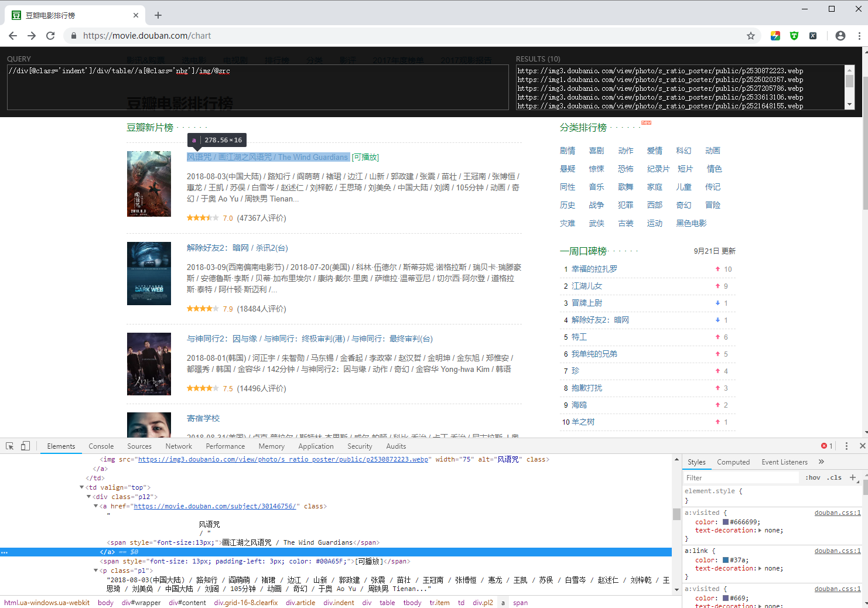Select the 黑色电影 genre category

coord(692,223)
